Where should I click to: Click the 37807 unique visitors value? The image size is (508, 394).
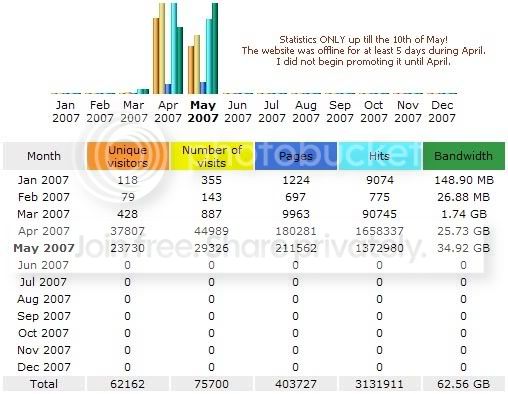pyautogui.click(x=128, y=231)
